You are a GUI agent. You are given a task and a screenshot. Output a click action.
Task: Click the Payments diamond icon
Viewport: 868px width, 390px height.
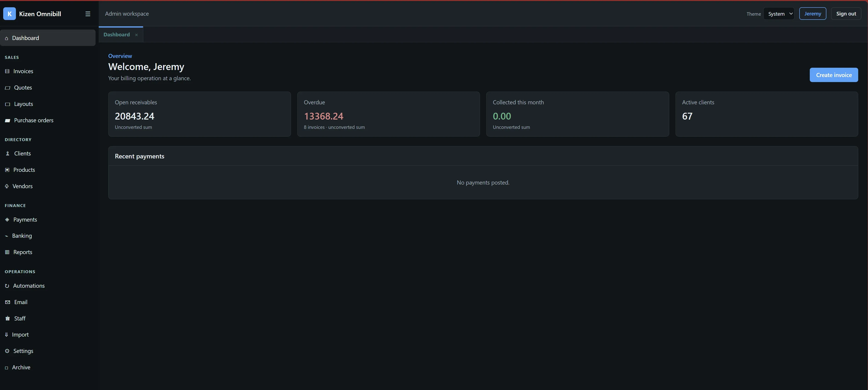(7, 220)
